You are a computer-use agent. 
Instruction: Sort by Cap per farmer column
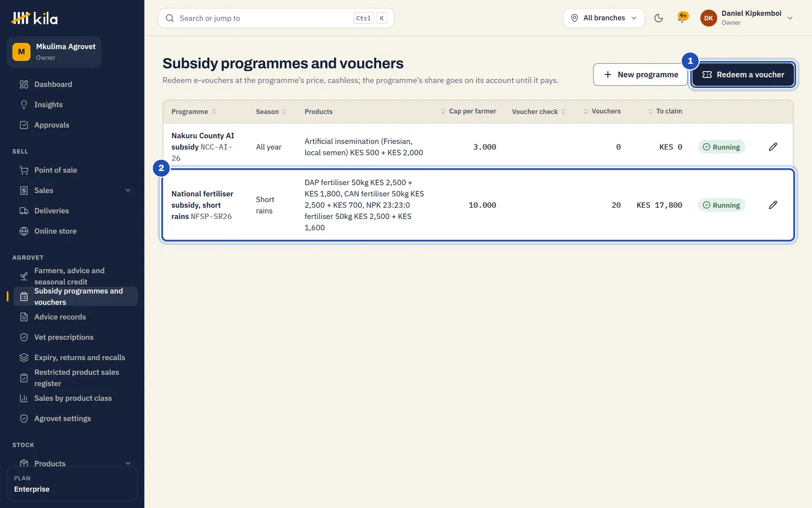[x=468, y=111]
